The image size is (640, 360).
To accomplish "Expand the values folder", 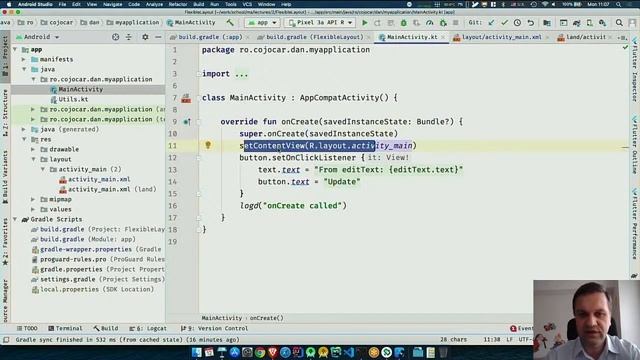I will (x=33, y=209).
